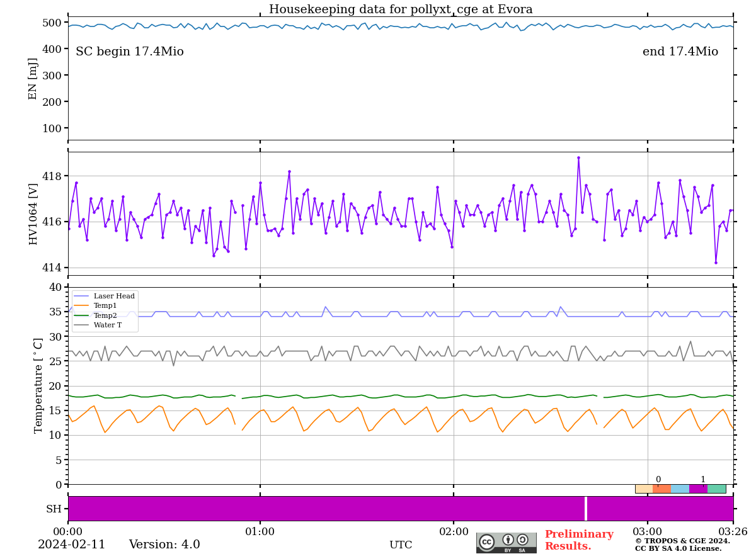
Task: Click the date 2024-02-11
Action: [x=72, y=545]
